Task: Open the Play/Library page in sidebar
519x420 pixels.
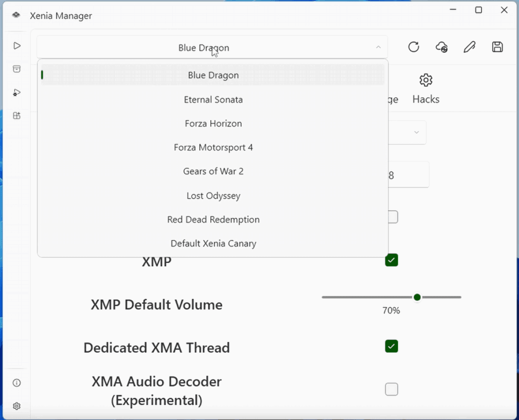Action: coord(17,46)
